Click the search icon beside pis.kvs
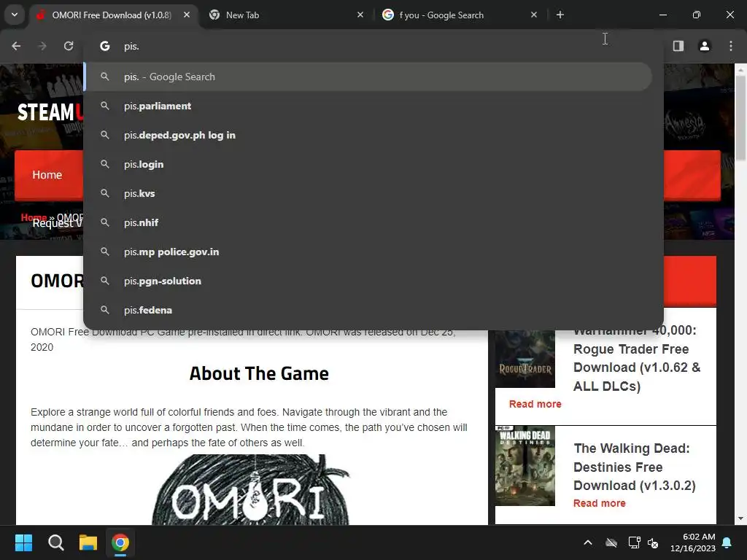Viewport: 747px width, 560px height. [105, 193]
